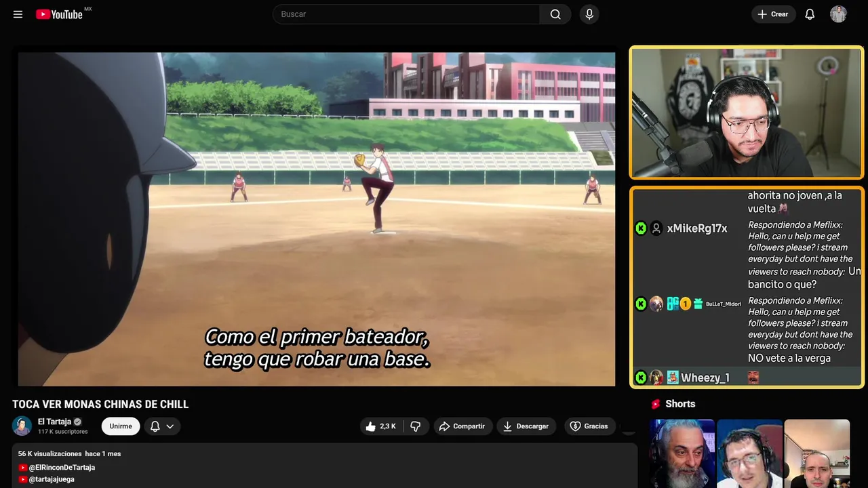
Task: Start voice search with microphone icon
Action: (589, 14)
